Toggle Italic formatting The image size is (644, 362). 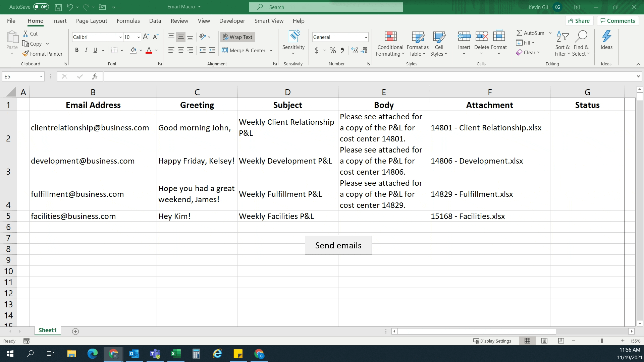tap(86, 50)
